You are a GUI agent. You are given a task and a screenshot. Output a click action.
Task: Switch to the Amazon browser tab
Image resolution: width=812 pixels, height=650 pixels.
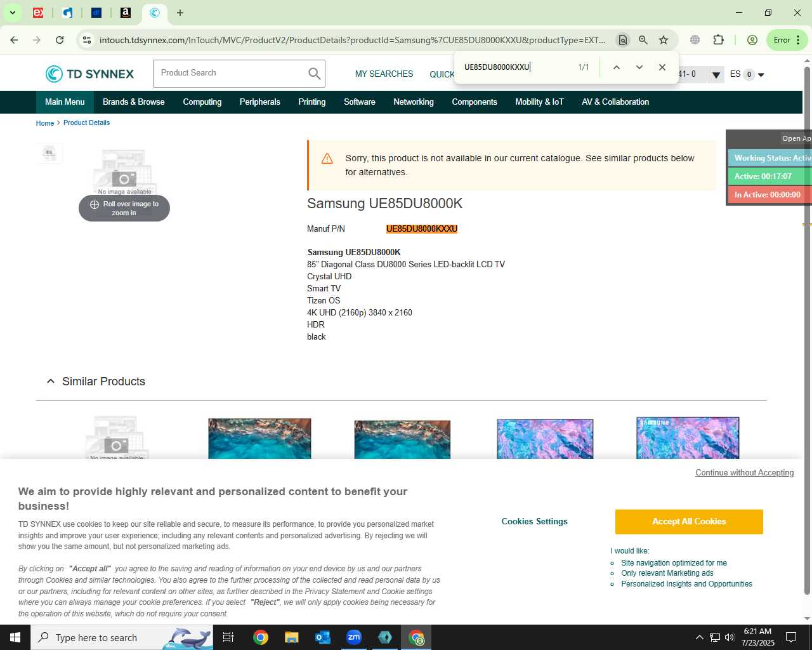click(x=126, y=13)
